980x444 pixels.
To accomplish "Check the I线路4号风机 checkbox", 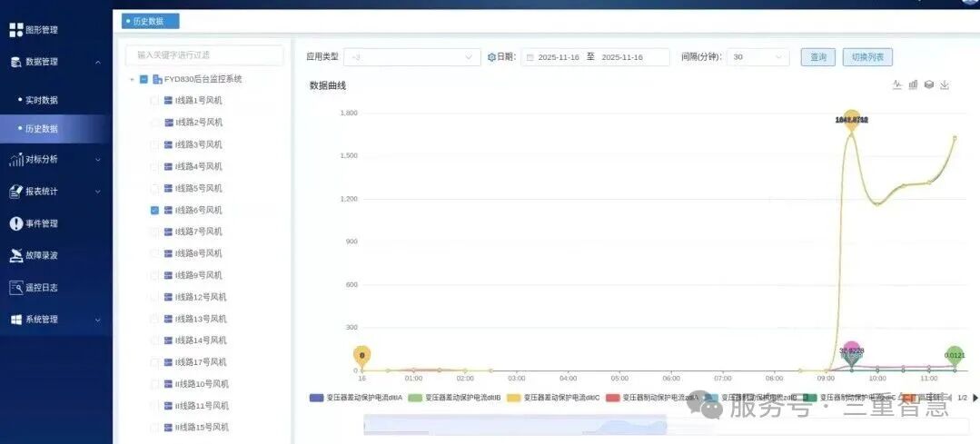I will point(154,167).
